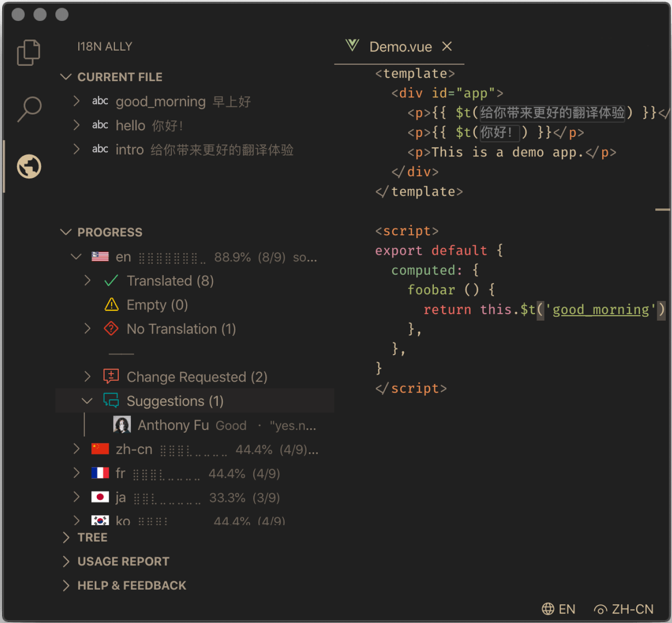Open the Explorer view in the activity bar

(x=28, y=52)
